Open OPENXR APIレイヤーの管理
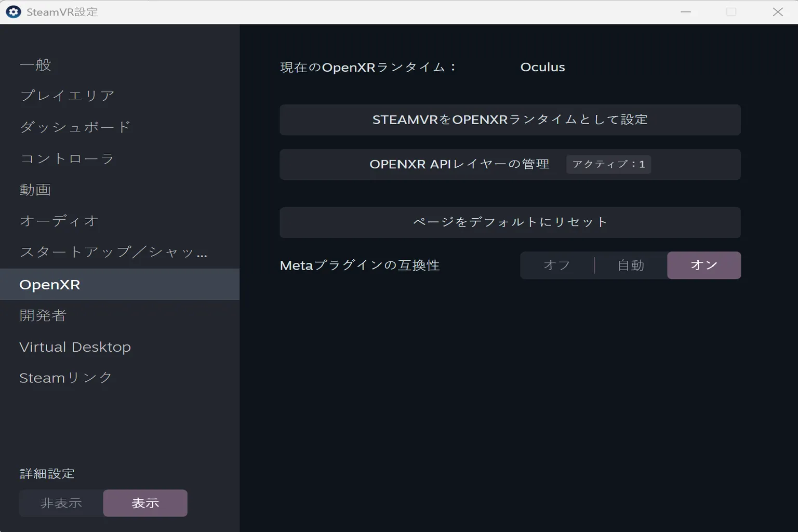The image size is (798, 532). [510, 165]
